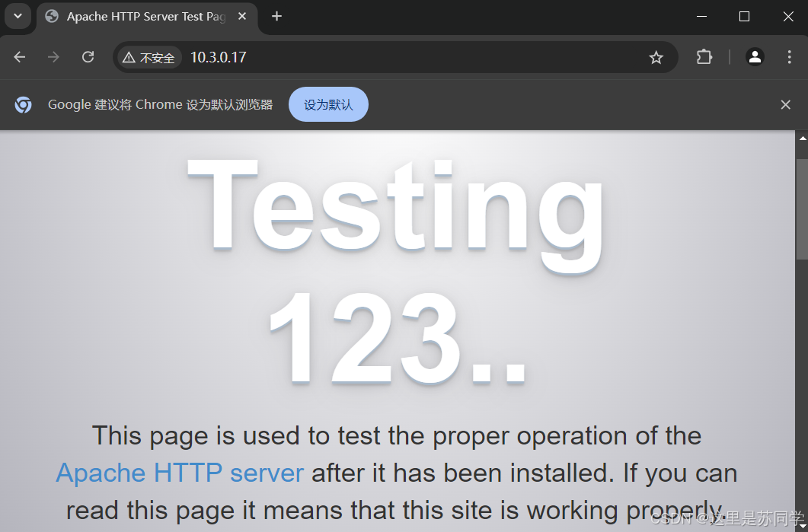Close the Apache HTTP Server Test Page tab
808x532 pixels.
(x=242, y=17)
